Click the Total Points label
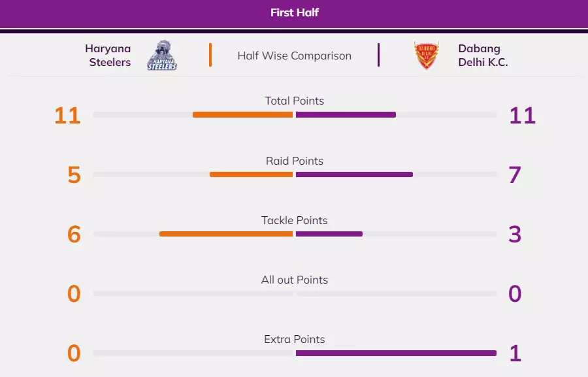 [294, 101]
